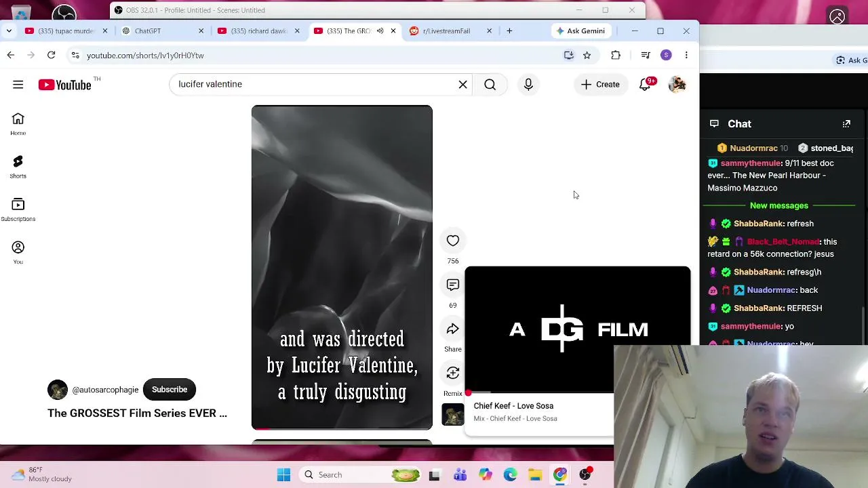Click the Nuadormrac gifter leaderboard entry
Image resolution: width=868 pixels, height=488 pixels.
point(753,148)
